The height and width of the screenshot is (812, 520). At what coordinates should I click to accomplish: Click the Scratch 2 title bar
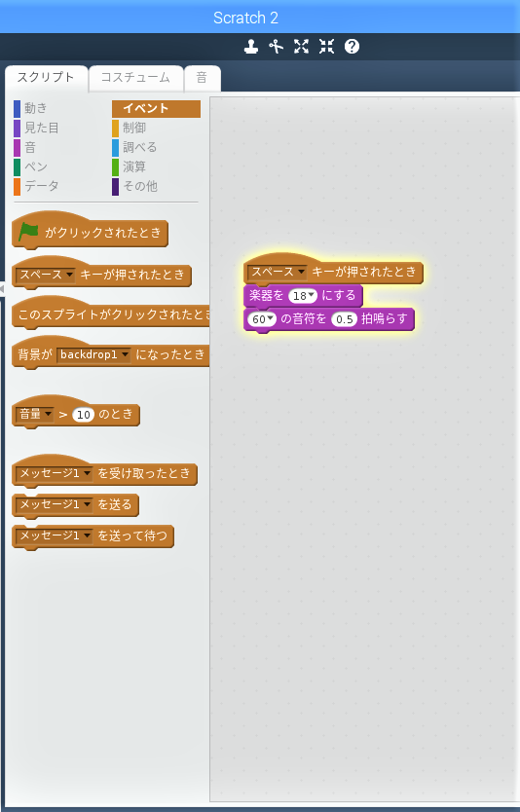(x=245, y=18)
